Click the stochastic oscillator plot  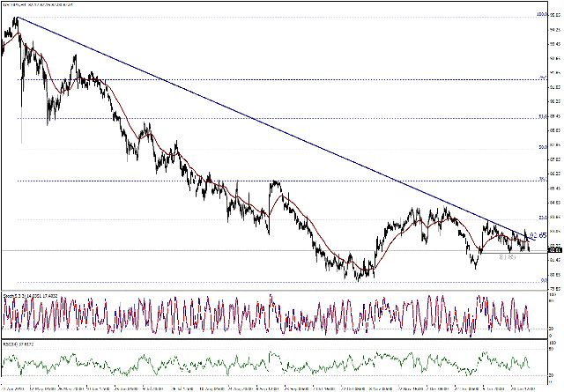[264, 315]
